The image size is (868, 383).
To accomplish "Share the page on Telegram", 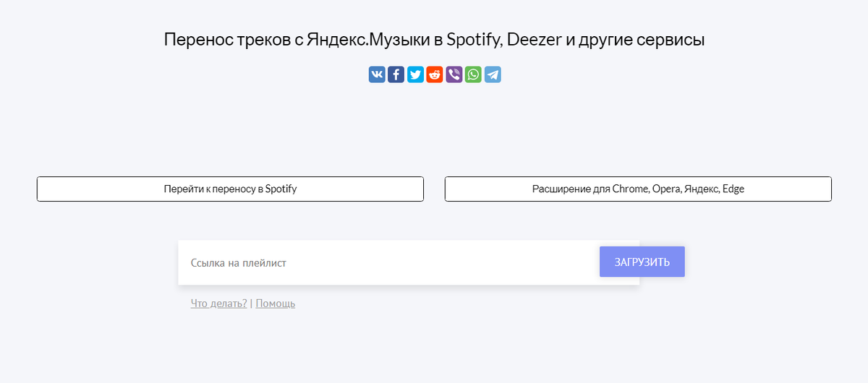I will 493,74.
